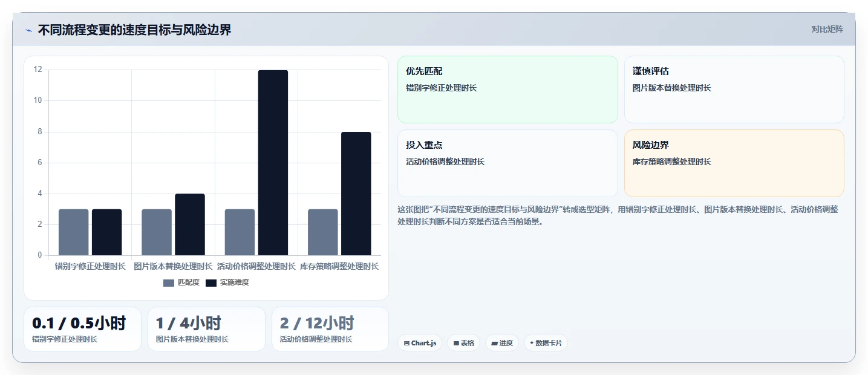This screenshot has width=868, height=375.
Task: Click 实施难度 bar for 错别字修正处理时长
Action: click(x=106, y=232)
